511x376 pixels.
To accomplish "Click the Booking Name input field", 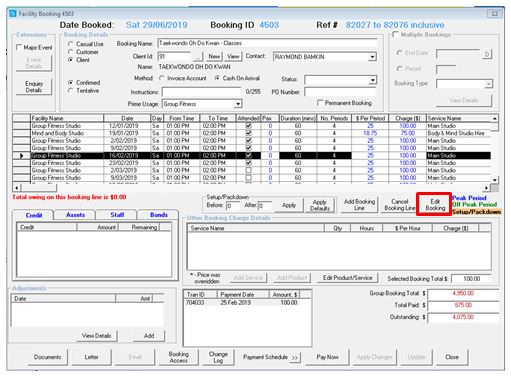I will [267, 43].
